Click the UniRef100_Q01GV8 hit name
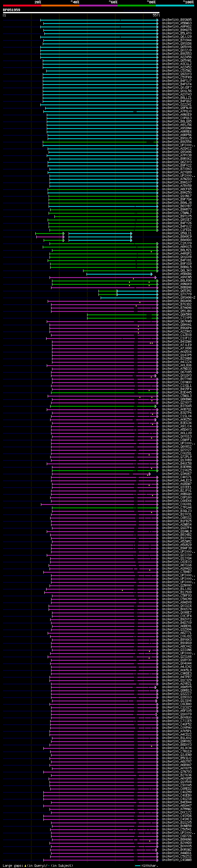Screen dimensions: 197x868 tap(177, 257)
